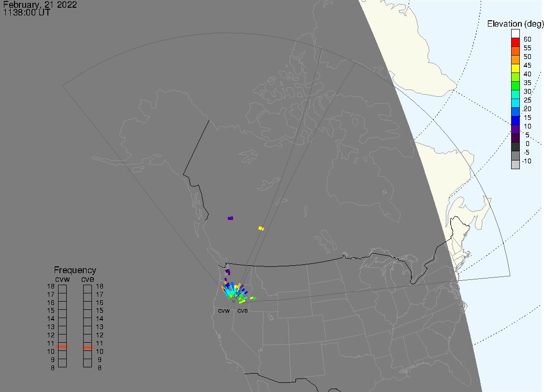Click the isolated yellow echo near the beam boundary
The height and width of the screenshot is (392, 544).
point(261,228)
